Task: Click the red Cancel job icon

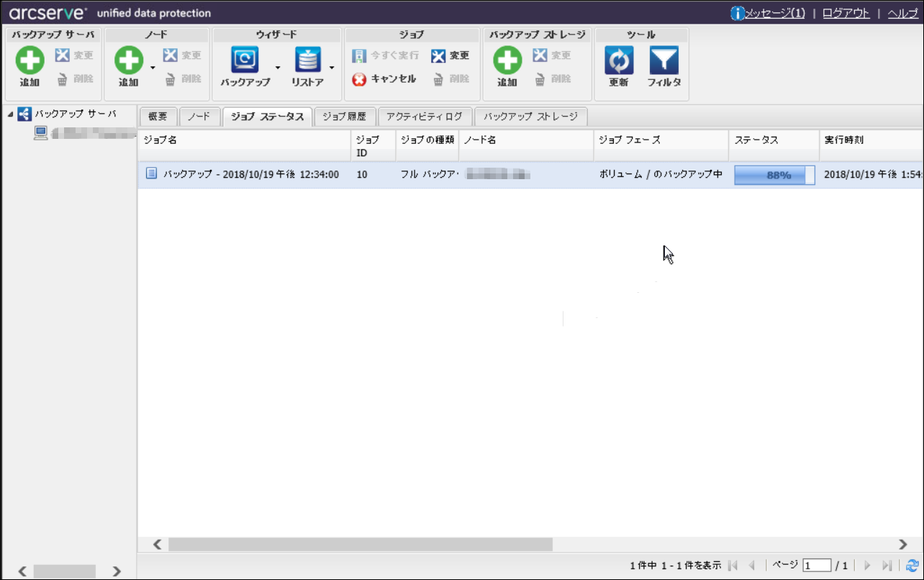Action: (x=359, y=79)
